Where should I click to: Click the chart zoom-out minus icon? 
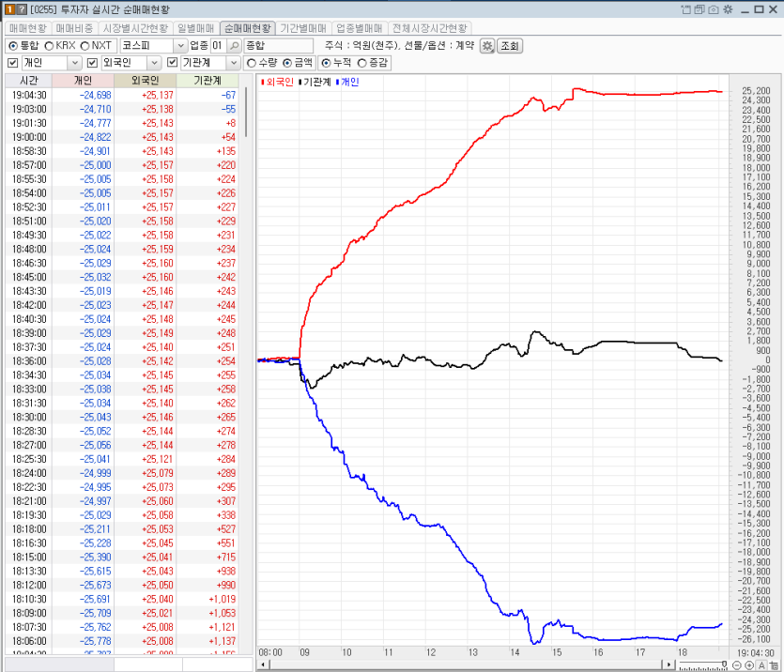pyautogui.click(x=736, y=665)
